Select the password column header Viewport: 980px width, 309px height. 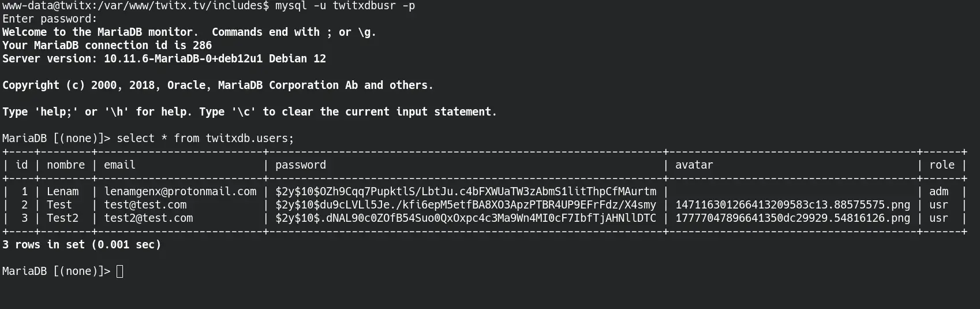301,165
